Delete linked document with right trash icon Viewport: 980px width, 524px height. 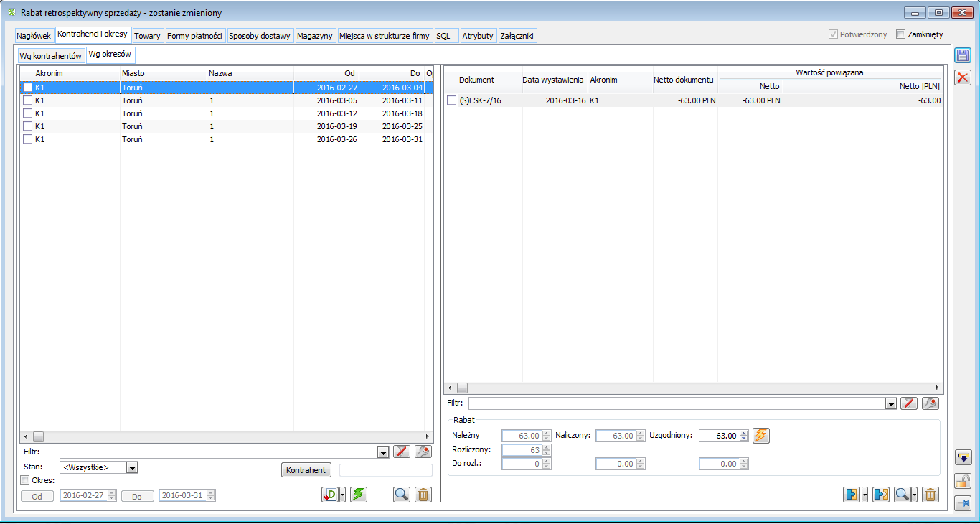[930, 495]
